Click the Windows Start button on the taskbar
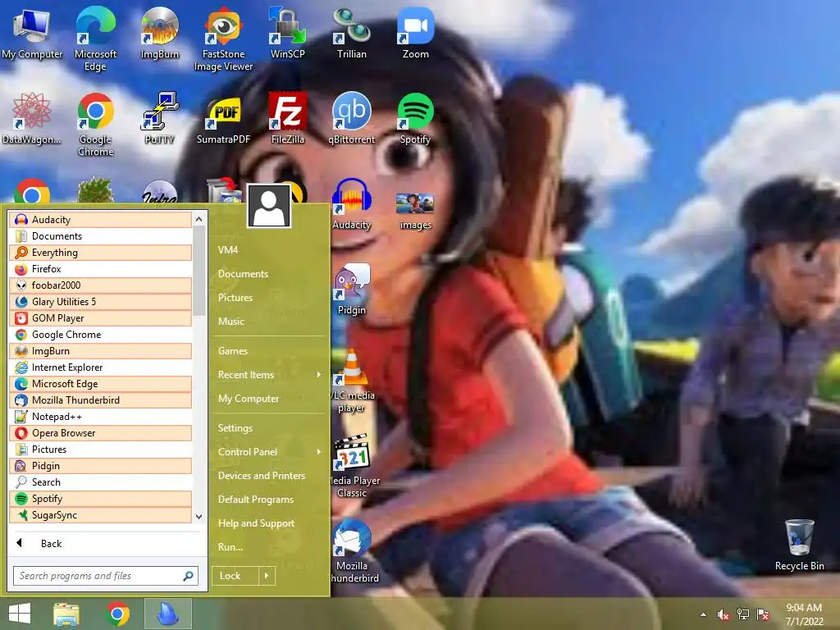 pos(20,614)
